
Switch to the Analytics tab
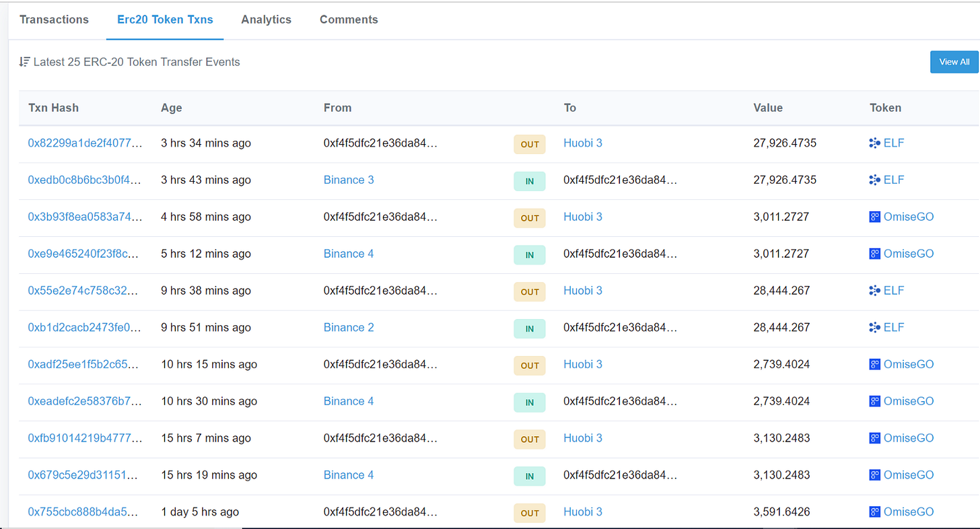point(267,20)
